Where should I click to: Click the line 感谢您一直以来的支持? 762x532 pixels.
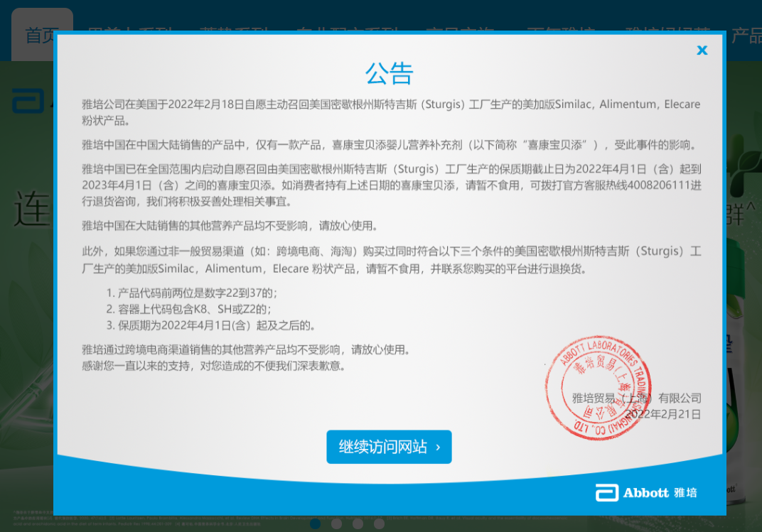click(x=214, y=366)
